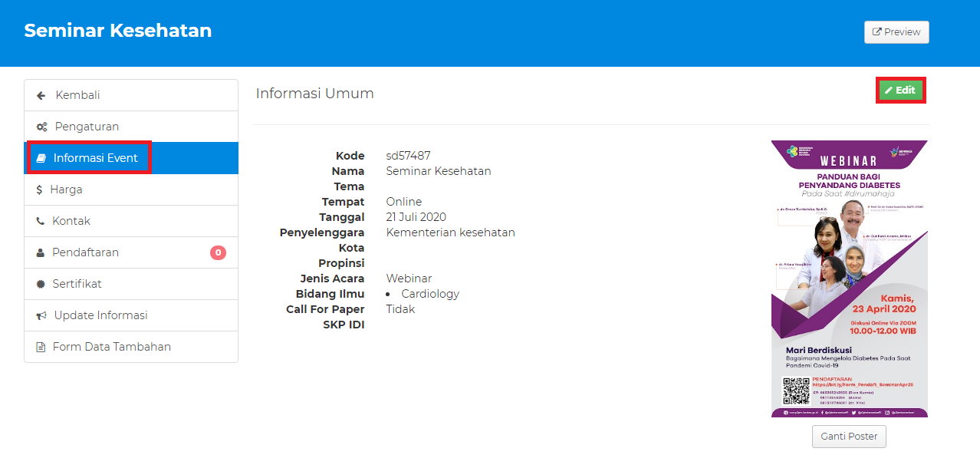Open the Harga menu item

pyautogui.click(x=66, y=190)
